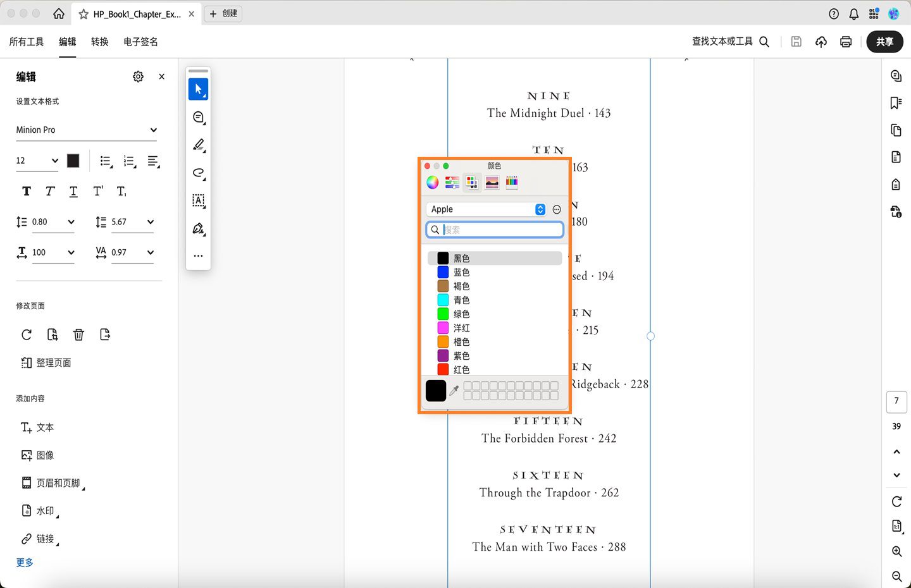Viewport: 911px width, 588px height.
Task: Open the fill and sign pen tool
Action: 198,229
